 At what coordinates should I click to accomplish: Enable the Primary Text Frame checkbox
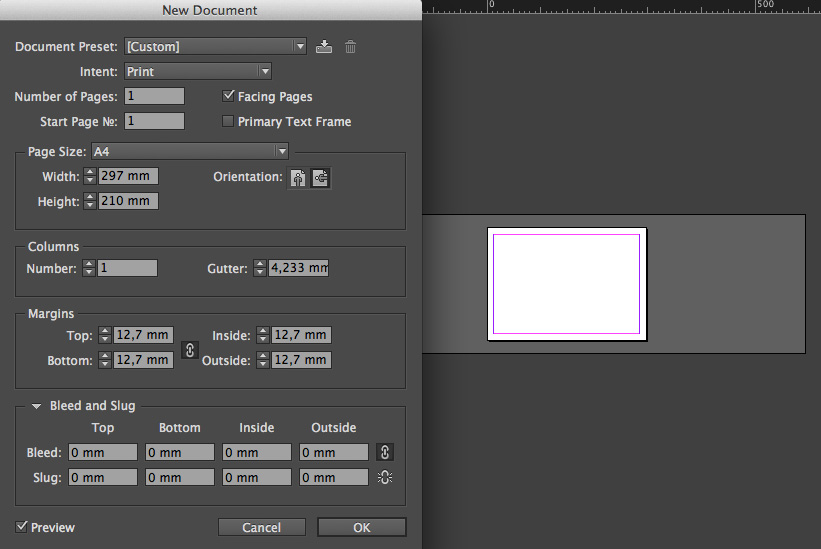point(228,121)
